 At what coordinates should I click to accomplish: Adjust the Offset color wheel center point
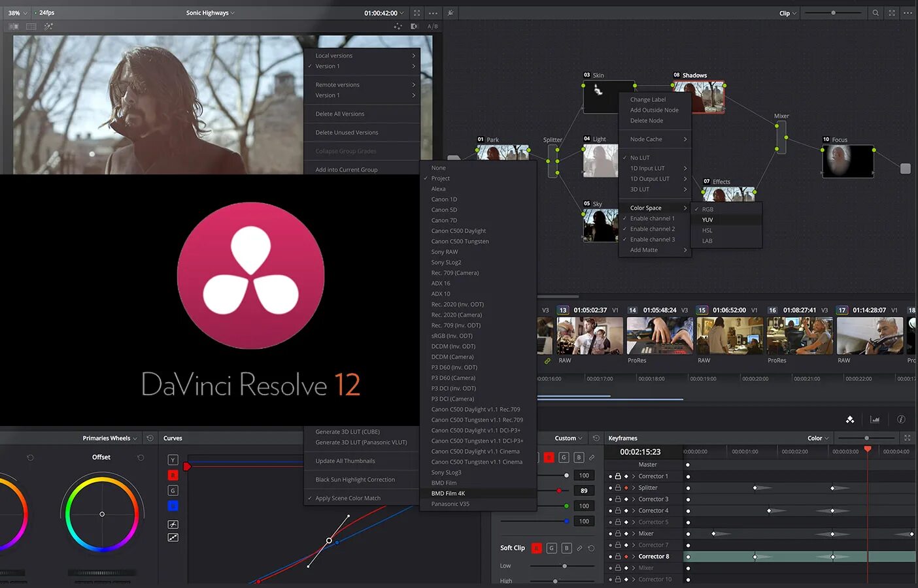102,514
